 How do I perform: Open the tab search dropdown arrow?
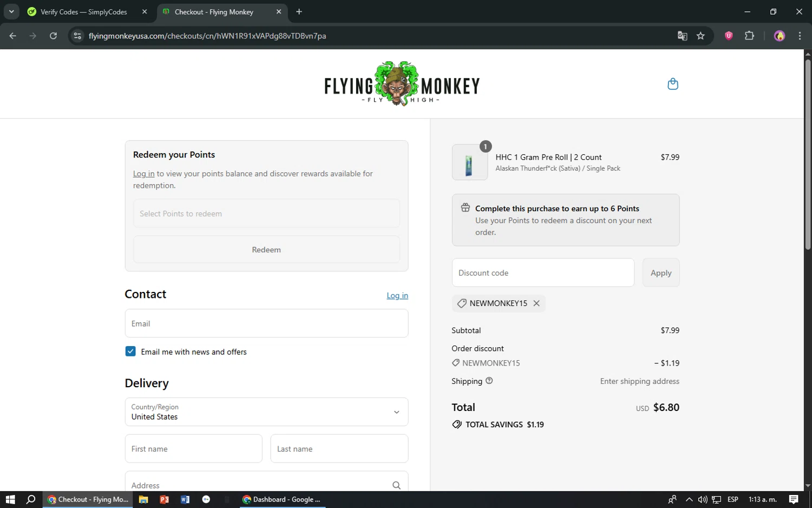pos(11,11)
